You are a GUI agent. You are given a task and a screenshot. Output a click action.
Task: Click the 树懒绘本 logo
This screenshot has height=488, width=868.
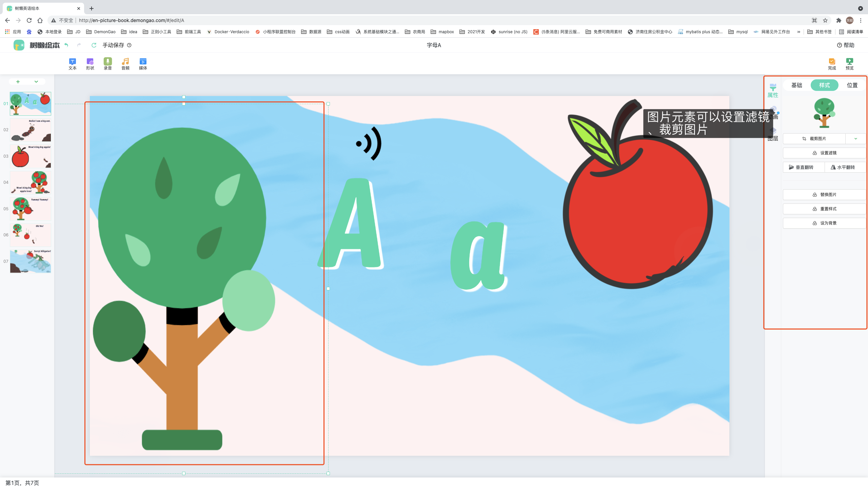pos(37,45)
